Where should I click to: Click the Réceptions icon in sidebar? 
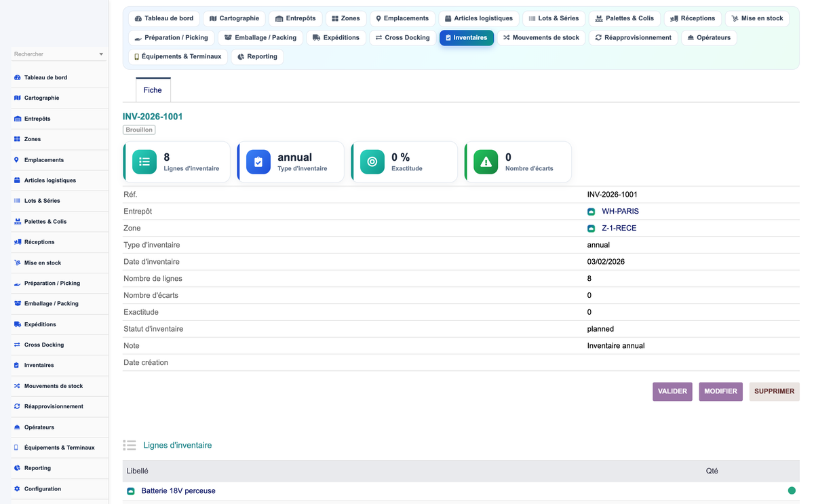point(18,242)
